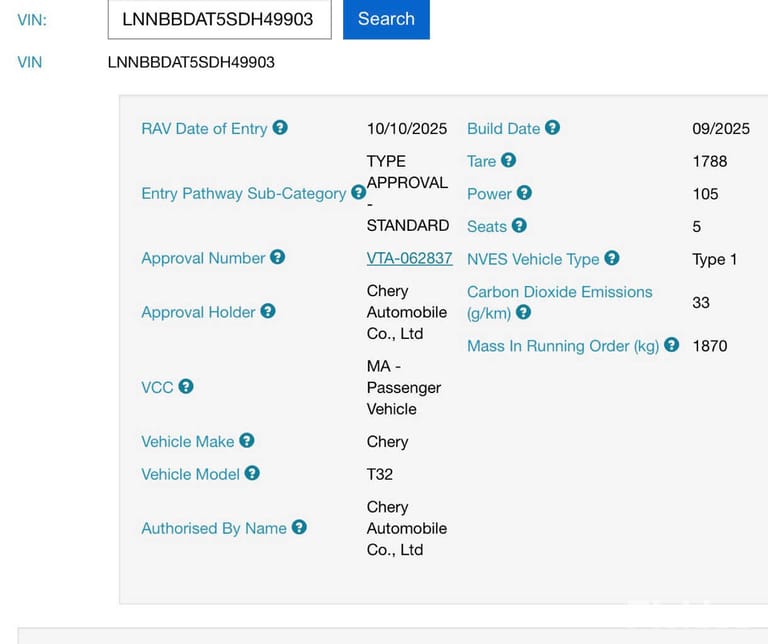The width and height of the screenshot is (768, 644).
Task: Open approval link VTA-062837
Action: pos(409,258)
